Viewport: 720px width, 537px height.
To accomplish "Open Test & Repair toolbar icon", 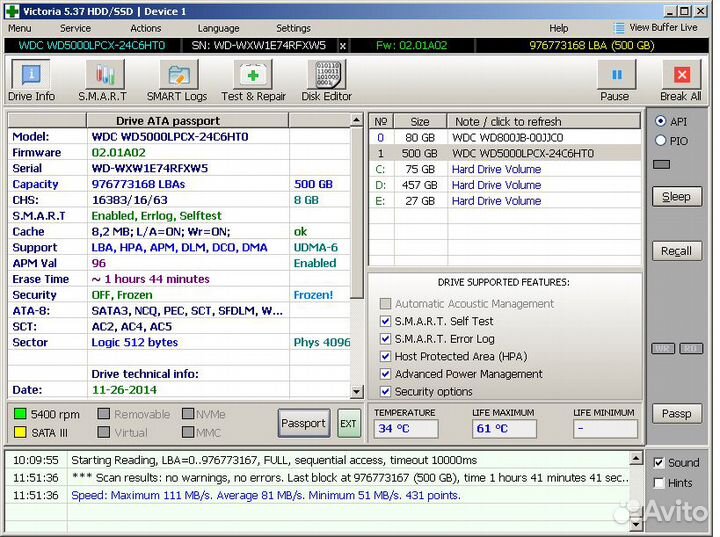I will [x=253, y=74].
